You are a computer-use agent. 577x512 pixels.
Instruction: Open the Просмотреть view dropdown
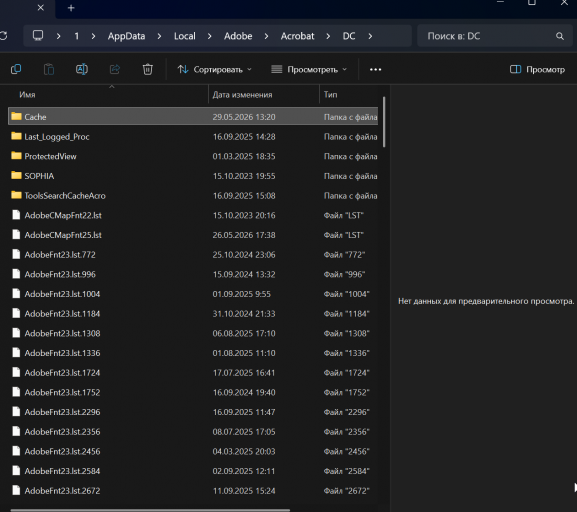[308, 70]
